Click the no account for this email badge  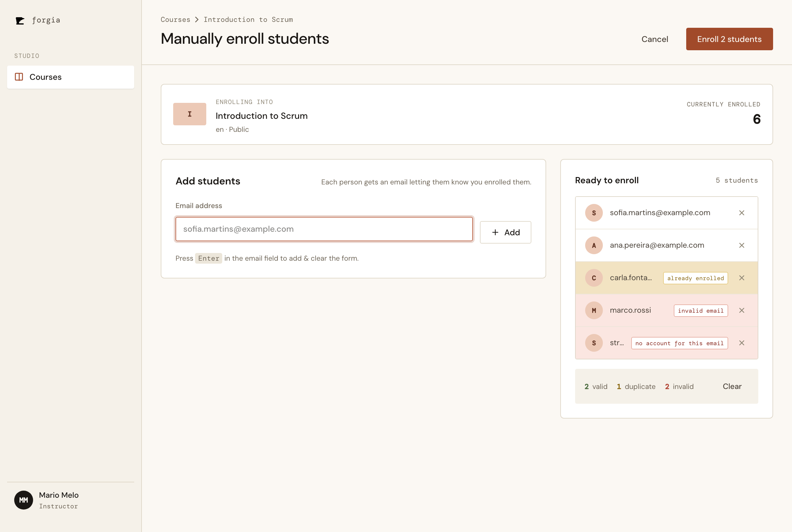pyautogui.click(x=679, y=343)
